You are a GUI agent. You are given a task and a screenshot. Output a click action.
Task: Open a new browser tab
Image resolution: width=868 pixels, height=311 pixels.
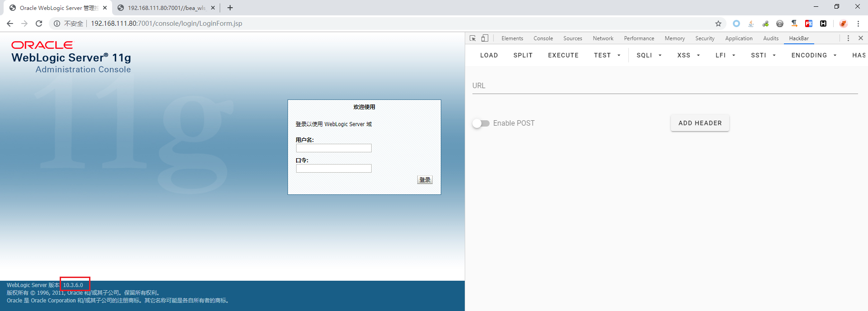coord(230,8)
